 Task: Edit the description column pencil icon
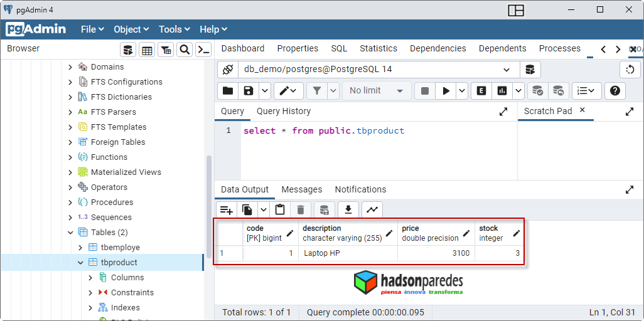[389, 234]
